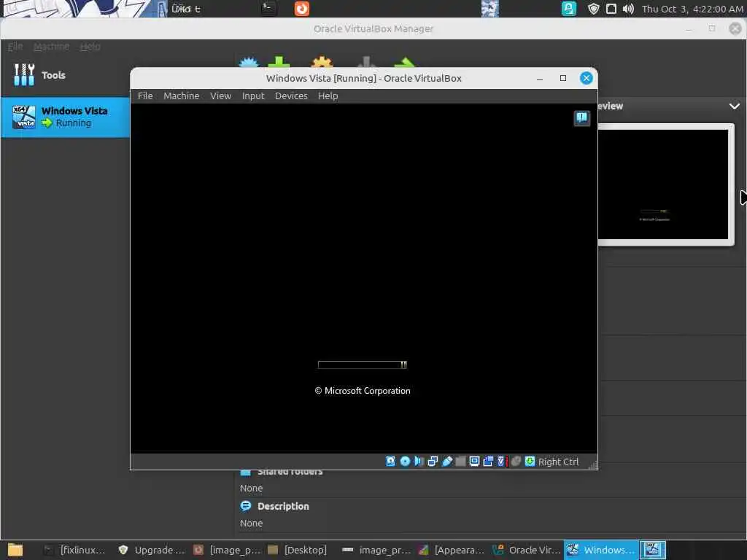Screen dimensions: 747x560
Task: Click the Running status text under Windows Vista
Action: click(x=74, y=122)
